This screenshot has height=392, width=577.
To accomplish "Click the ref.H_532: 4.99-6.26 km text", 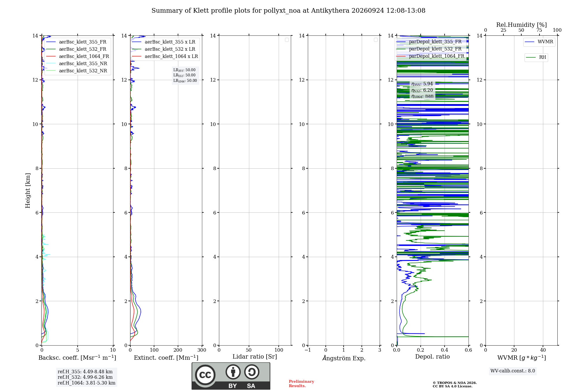I will click(x=85, y=377).
